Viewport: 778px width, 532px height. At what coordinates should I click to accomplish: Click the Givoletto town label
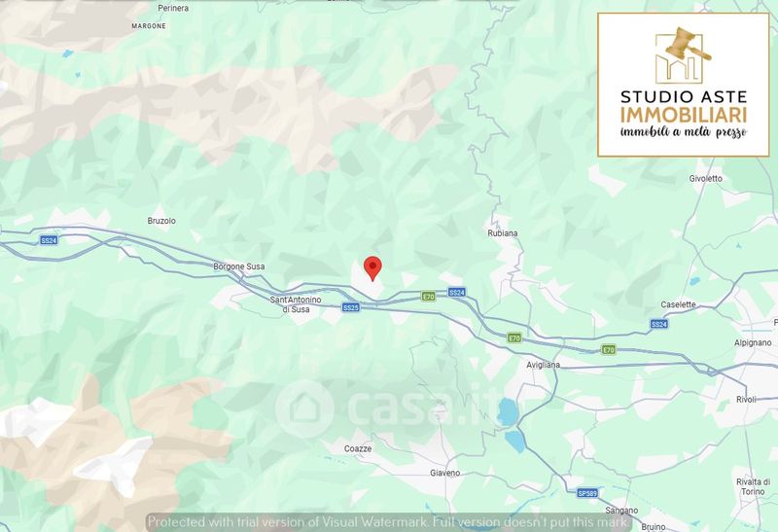(706, 179)
